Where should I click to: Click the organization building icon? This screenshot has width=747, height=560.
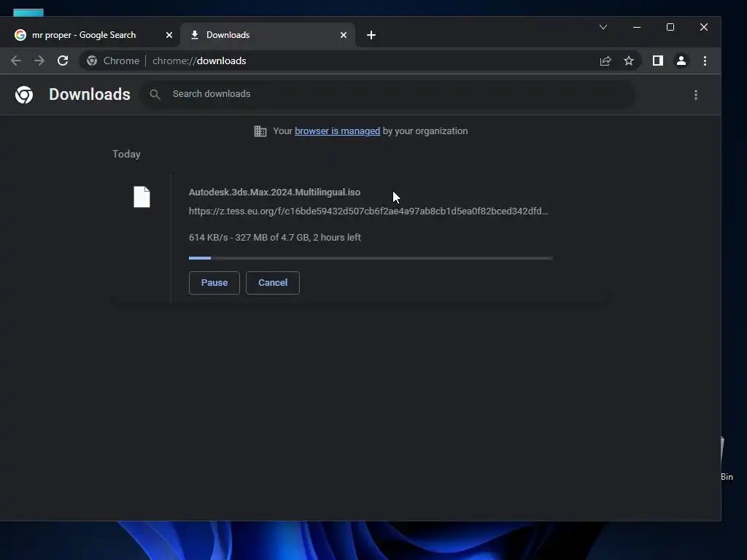tap(260, 131)
